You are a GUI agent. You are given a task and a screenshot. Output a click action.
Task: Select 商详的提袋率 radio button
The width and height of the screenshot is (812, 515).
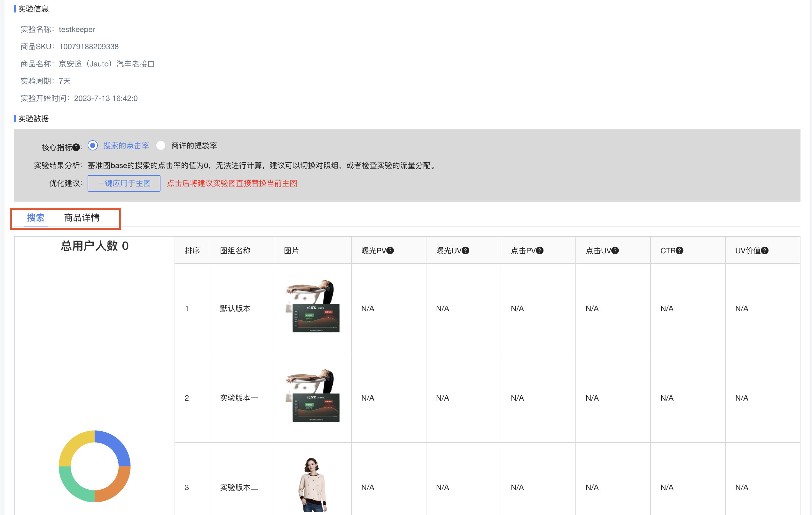click(x=161, y=145)
